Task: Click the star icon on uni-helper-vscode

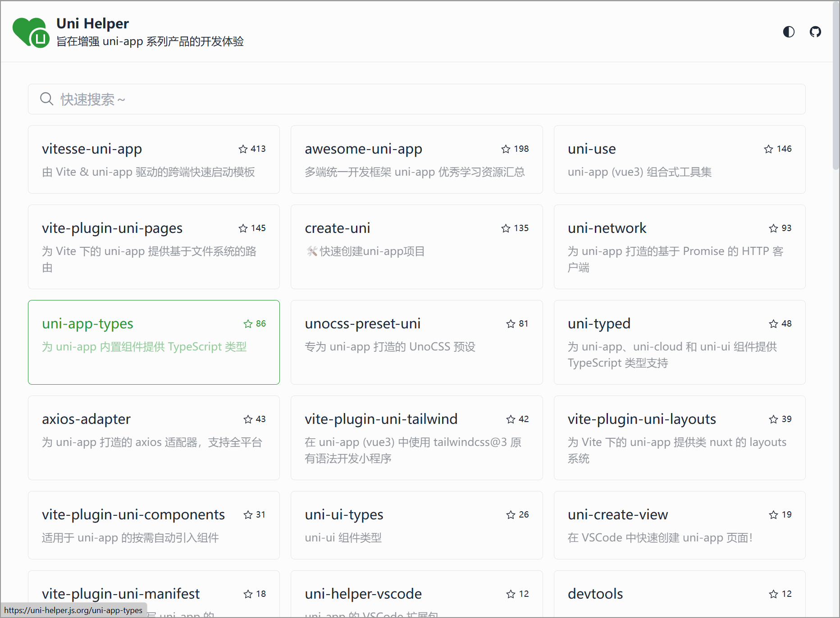Action: [511, 594]
